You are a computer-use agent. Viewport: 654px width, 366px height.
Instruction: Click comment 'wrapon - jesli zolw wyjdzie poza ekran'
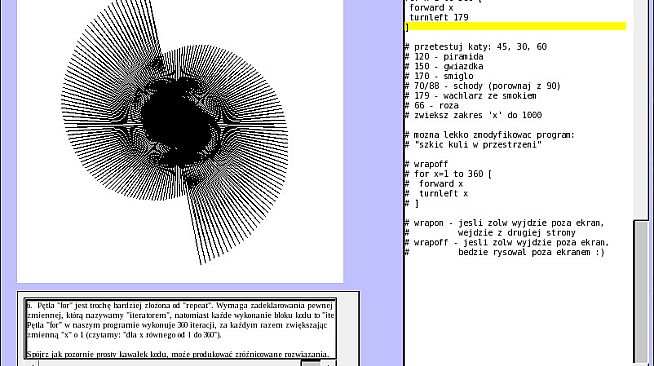coord(504,223)
